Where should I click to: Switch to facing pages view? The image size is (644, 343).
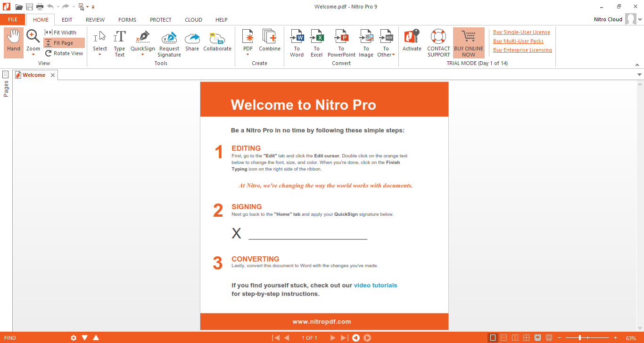coord(515,338)
